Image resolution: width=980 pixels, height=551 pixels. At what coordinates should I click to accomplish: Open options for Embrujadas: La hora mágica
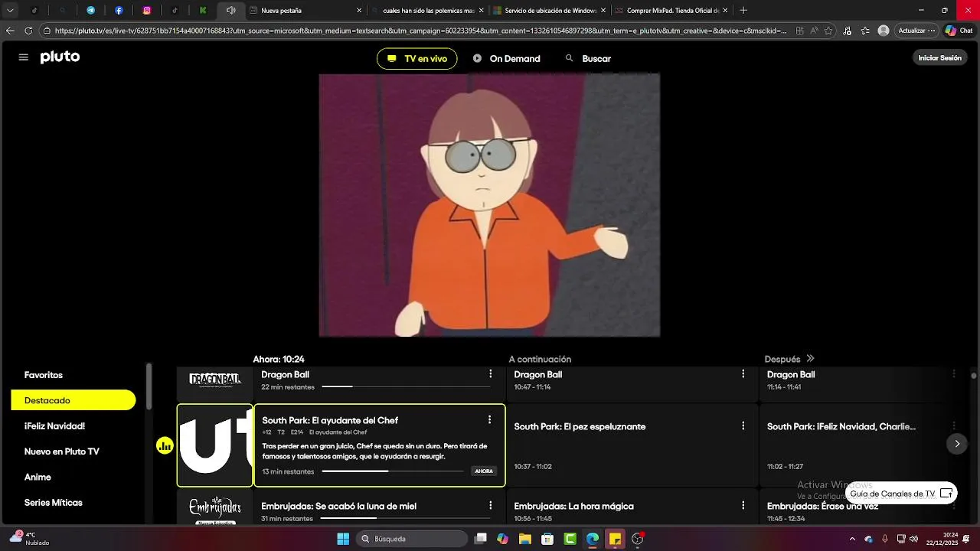(743, 505)
